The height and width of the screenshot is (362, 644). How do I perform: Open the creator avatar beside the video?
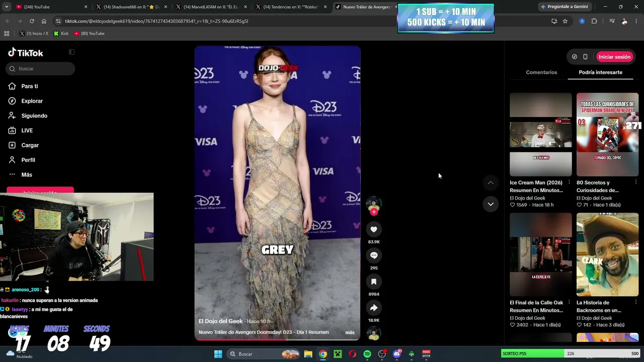(x=374, y=204)
